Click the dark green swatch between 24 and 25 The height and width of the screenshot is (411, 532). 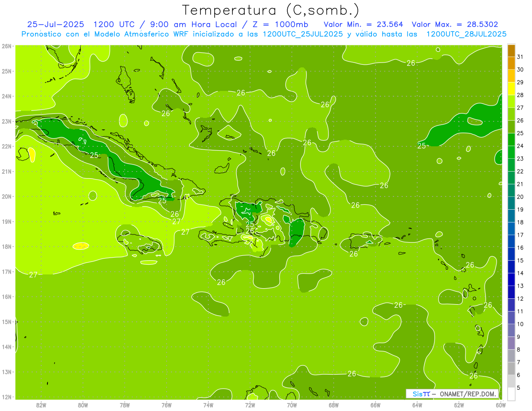coord(511,140)
